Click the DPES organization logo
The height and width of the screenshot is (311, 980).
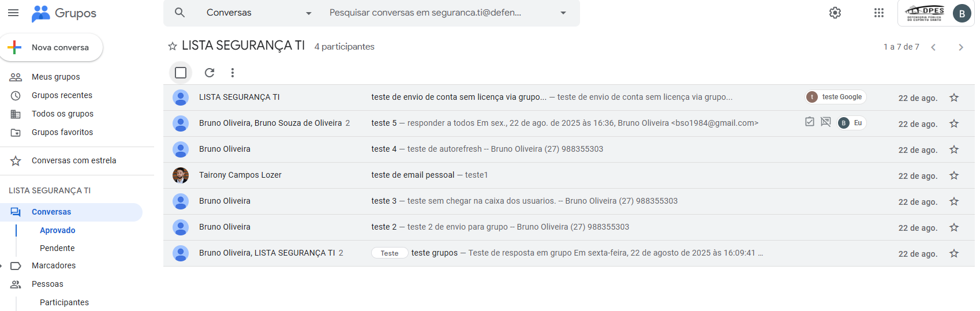coord(925,13)
